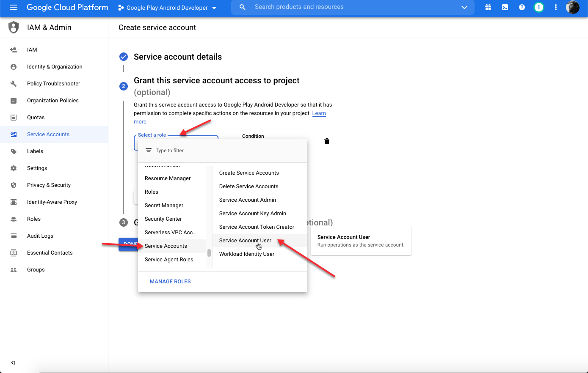Click the free trial gift icon
Screen dimensions: 588x373
(488, 7)
